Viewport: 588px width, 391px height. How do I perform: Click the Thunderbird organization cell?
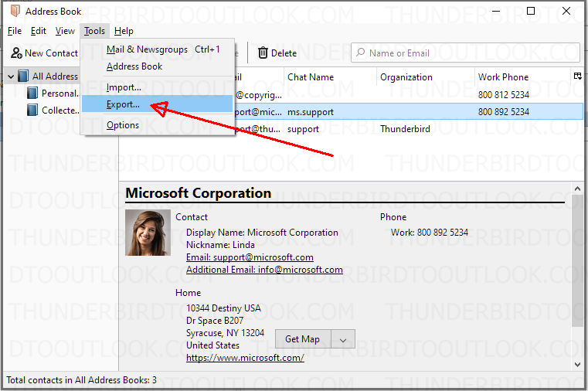(405, 129)
